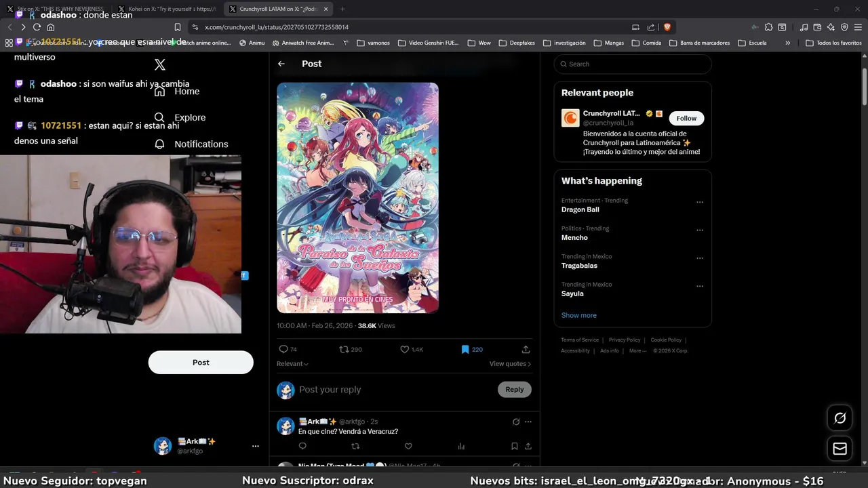The image size is (868, 488).
Task: Switch to the Stix on X tab
Action: click(56, 9)
